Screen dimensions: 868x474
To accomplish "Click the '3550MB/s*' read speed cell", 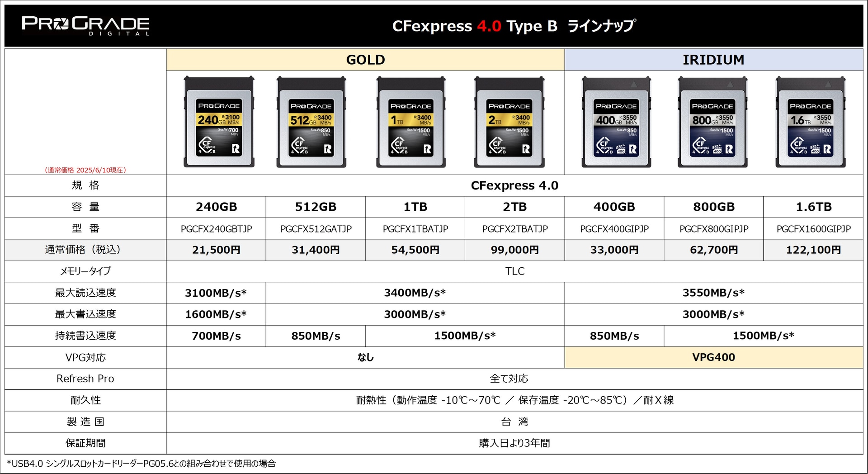I will point(714,293).
